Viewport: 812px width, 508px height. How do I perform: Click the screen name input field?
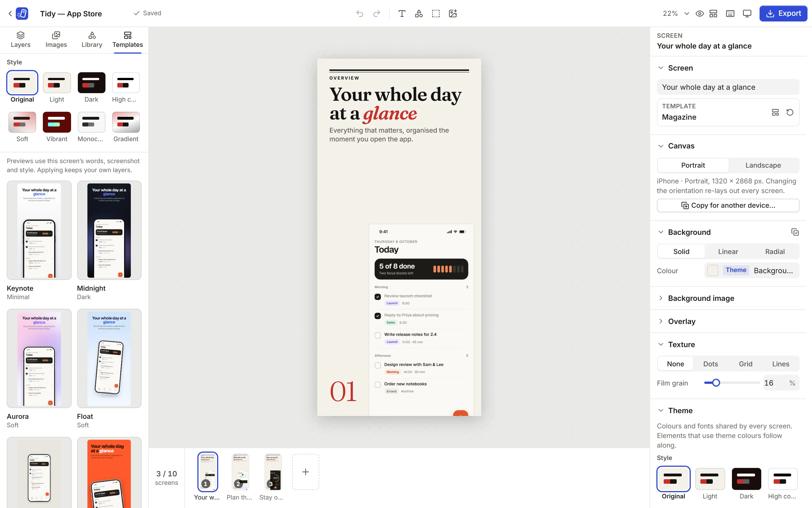pyautogui.click(x=728, y=87)
